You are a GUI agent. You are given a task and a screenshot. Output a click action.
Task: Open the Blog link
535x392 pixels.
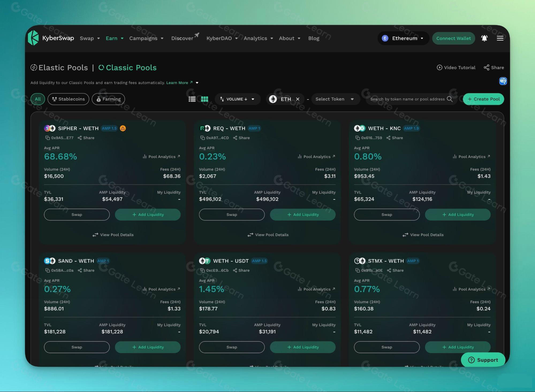click(314, 38)
